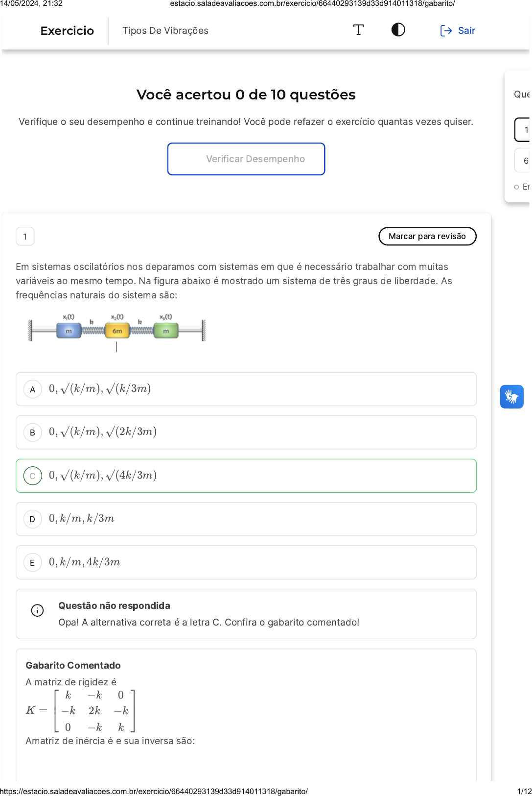Click the Sair logout arrow icon
This screenshot has width=532, height=796.
tap(446, 31)
